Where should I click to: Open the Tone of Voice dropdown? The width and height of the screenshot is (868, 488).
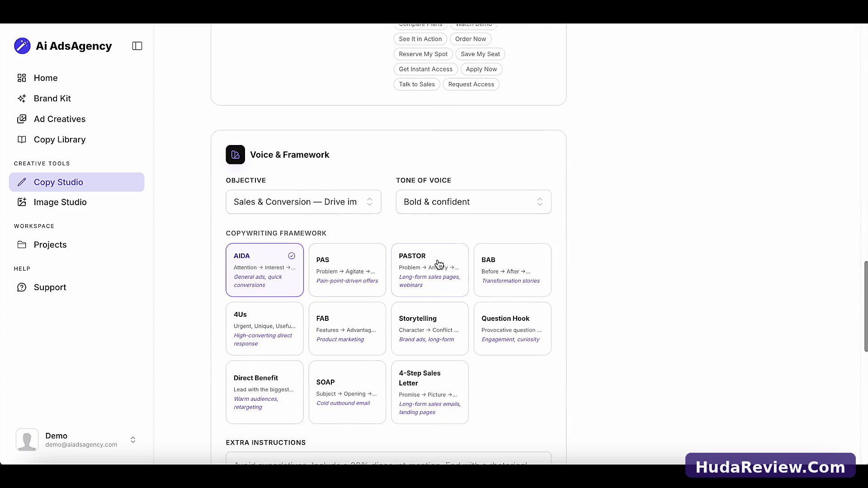click(x=473, y=202)
